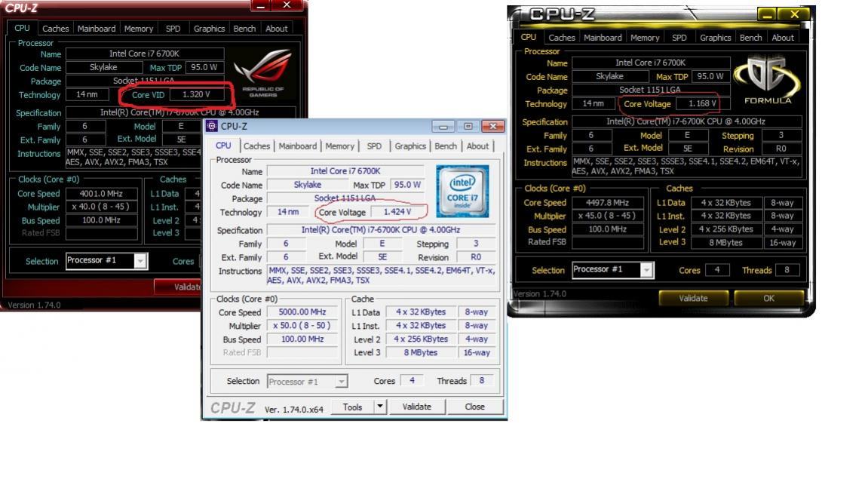The width and height of the screenshot is (868, 488).
Task: Switch to Mainboard tab in middle window
Action: [297, 146]
